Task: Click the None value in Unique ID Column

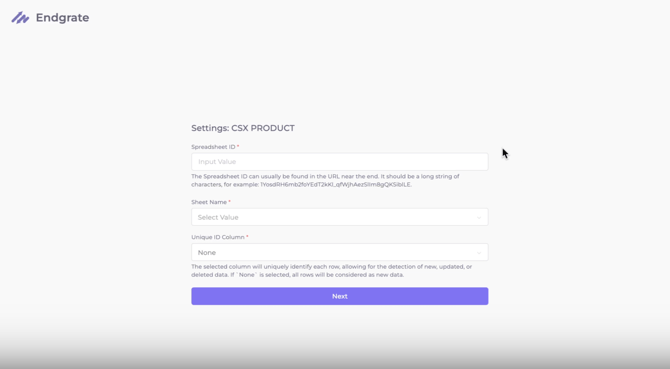Action: (x=207, y=253)
